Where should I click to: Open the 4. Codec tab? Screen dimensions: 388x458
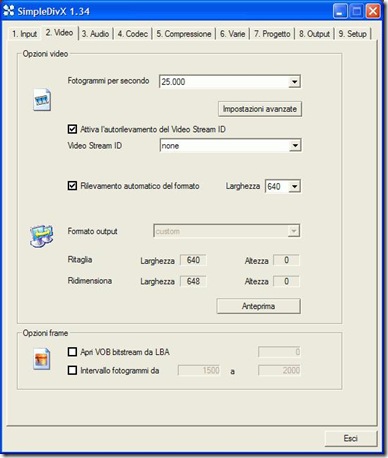tap(132, 34)
